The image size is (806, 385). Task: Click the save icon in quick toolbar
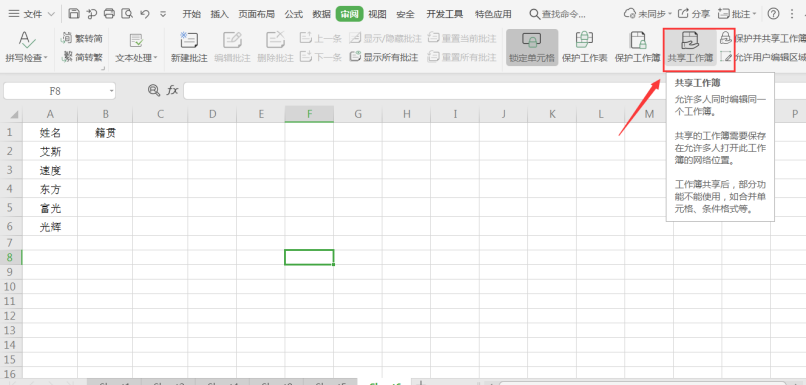click(x=74, y=14)
